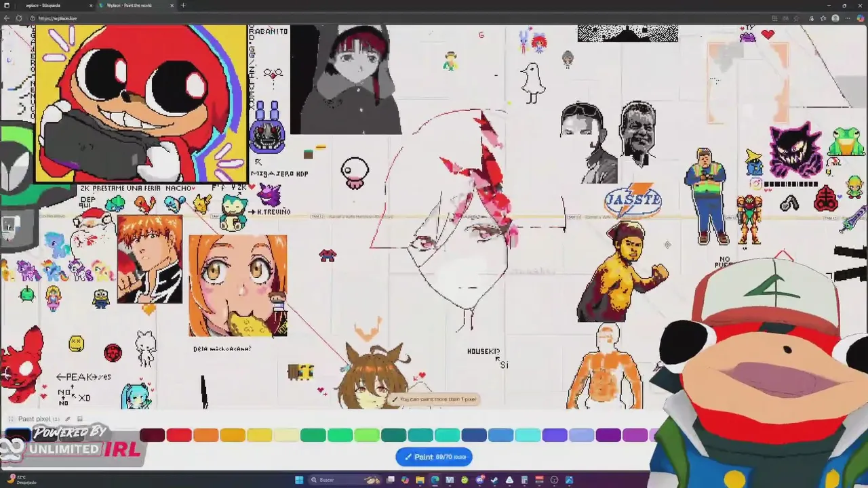Open Steam from the taskbar
Viewport: 868px width, 488px height.
pyautogui.click(x=494, y=480)
